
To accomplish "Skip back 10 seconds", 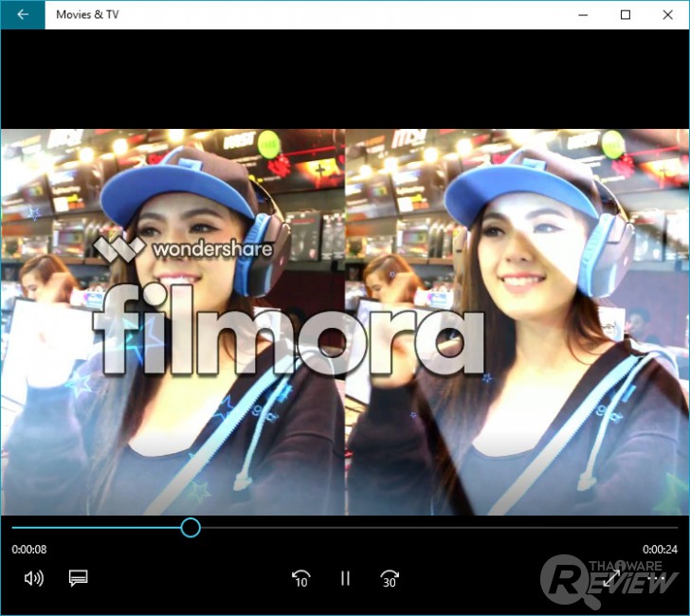I will [301, 579].
